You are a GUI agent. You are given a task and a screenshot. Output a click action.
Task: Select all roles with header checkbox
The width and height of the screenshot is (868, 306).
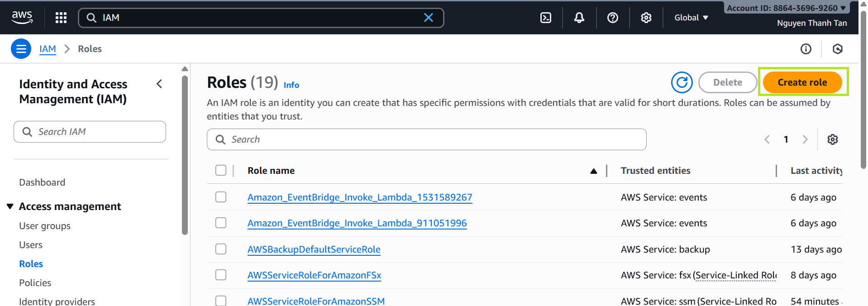click(221, 170)
